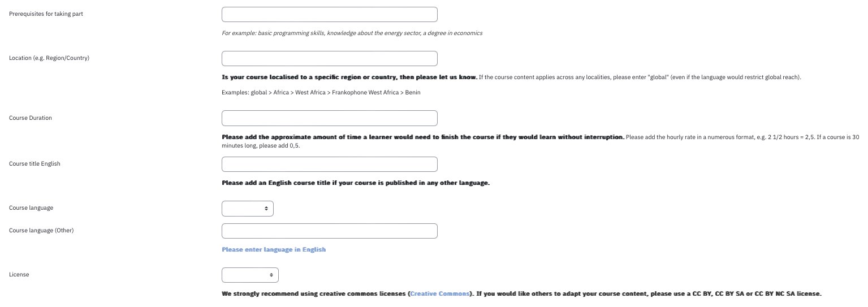The height and width of the screenshot is (307, 868).
Task: Click the bold 'Please add an English course title' note
Action: click(356, 183)
